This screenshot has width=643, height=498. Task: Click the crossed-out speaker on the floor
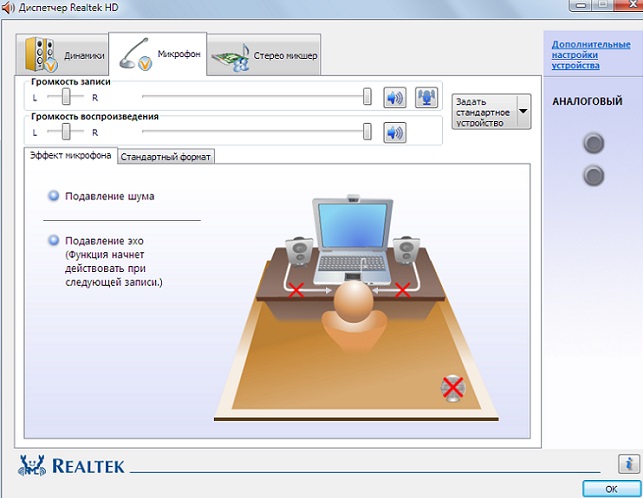[453, 387]
